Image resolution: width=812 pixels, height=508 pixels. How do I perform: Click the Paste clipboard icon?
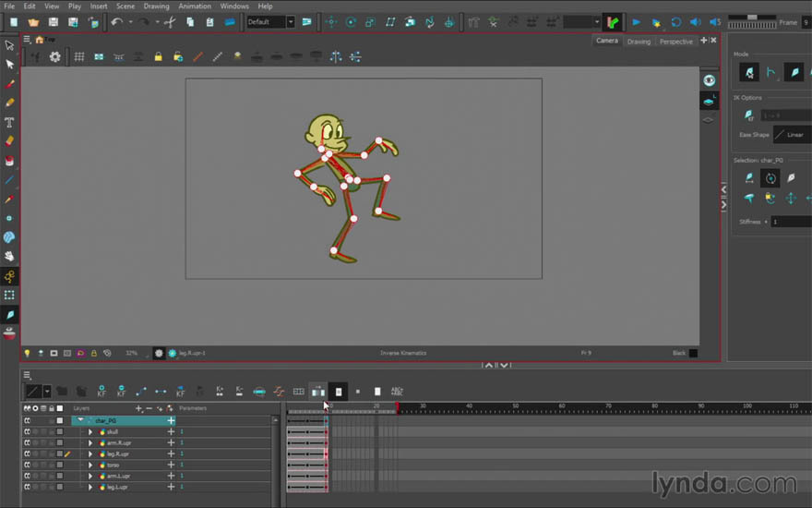[209, 22]
